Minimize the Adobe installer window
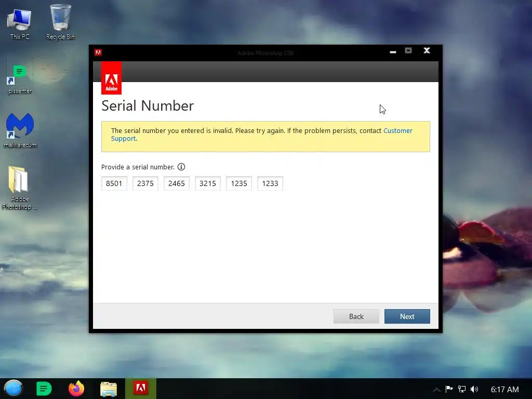Viewport: 532px width, 399px height. (393, 51)
